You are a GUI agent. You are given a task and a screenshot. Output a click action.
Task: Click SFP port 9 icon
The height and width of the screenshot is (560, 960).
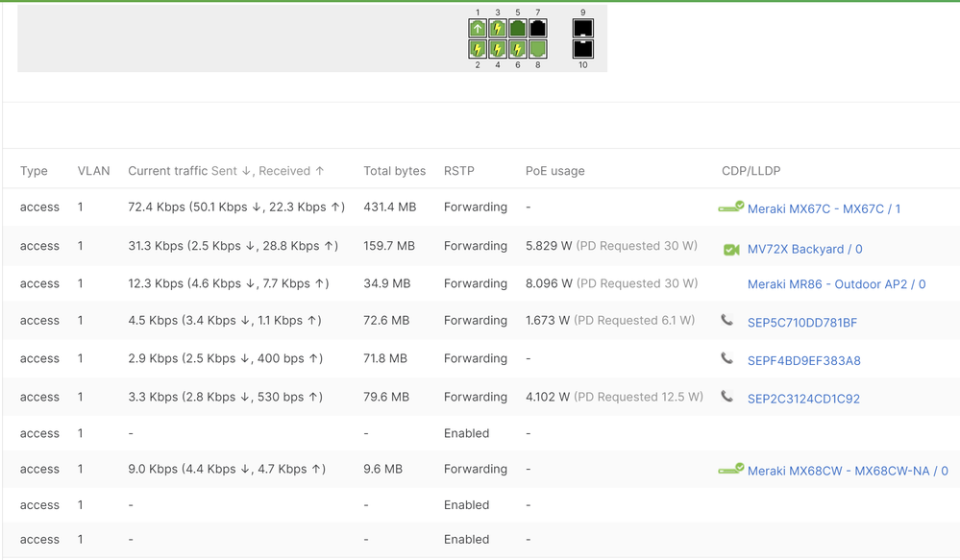tap(582, 29)
